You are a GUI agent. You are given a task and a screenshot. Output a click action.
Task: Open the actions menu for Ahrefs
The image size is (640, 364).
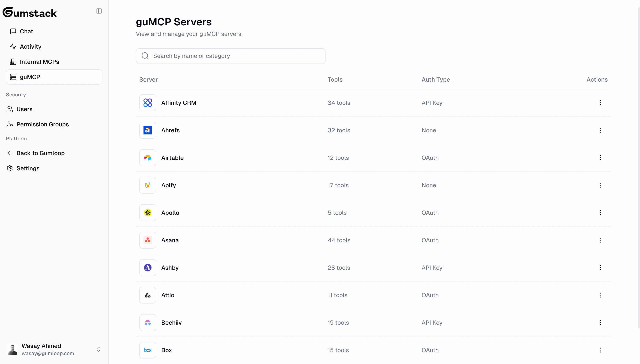(600, 130)
